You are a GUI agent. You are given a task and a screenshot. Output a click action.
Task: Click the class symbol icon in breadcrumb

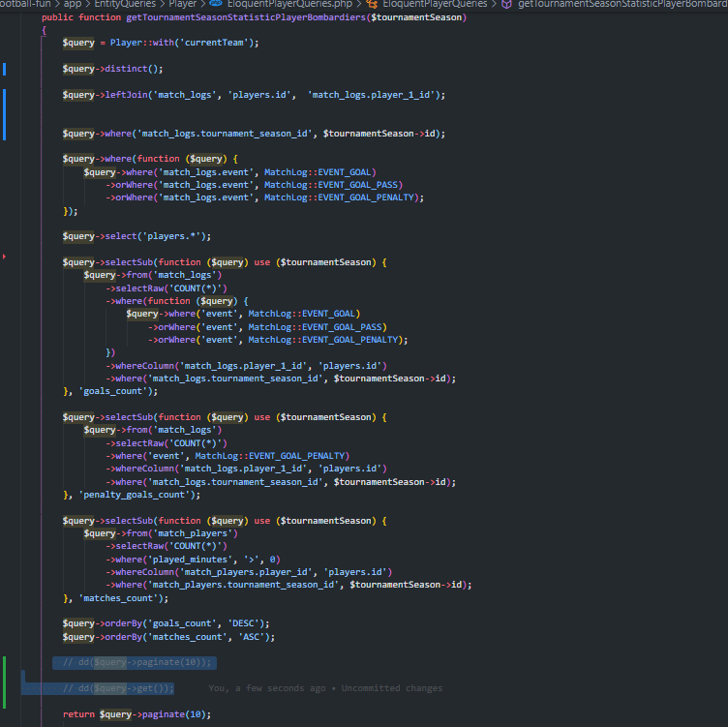[x=372, y=4]
